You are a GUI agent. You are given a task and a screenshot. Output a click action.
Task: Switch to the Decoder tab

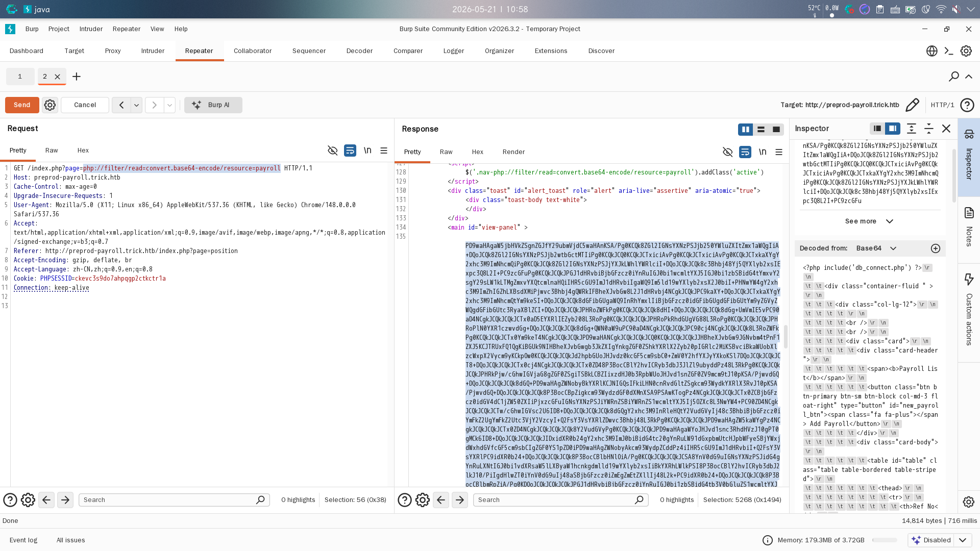click(x=359, y=51)
